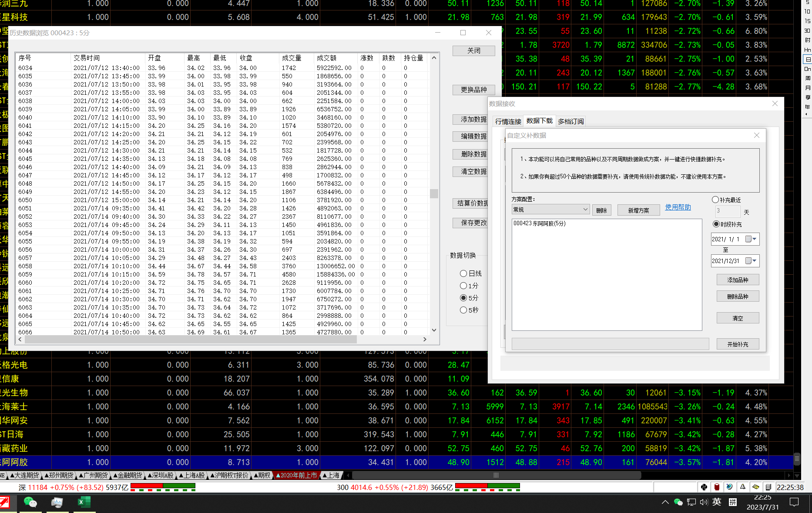Select the 000423 东阿阿胶(5分) list entry
Screen dimensions: 812x513
(540, 223)
